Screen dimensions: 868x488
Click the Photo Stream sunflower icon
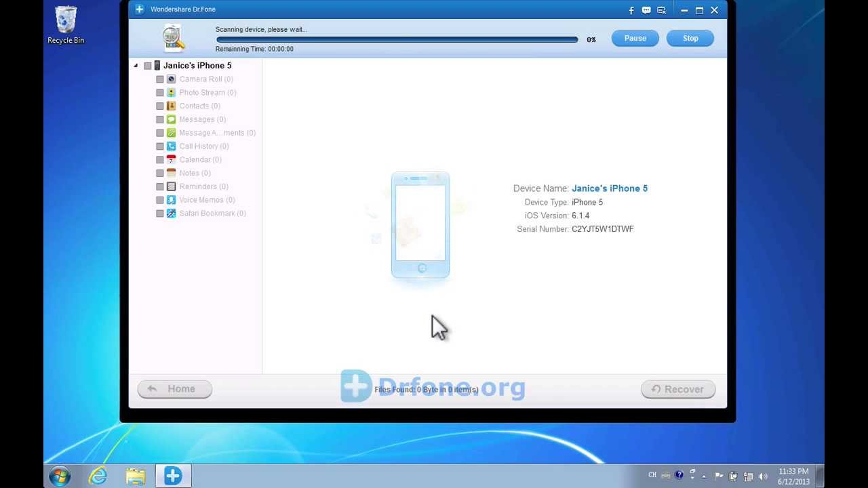(171, 93)
